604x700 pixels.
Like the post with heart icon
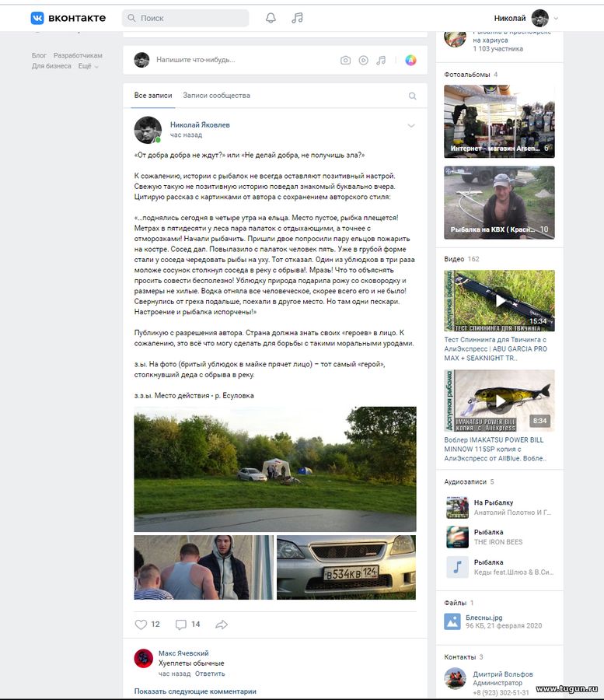pos(141,625)
